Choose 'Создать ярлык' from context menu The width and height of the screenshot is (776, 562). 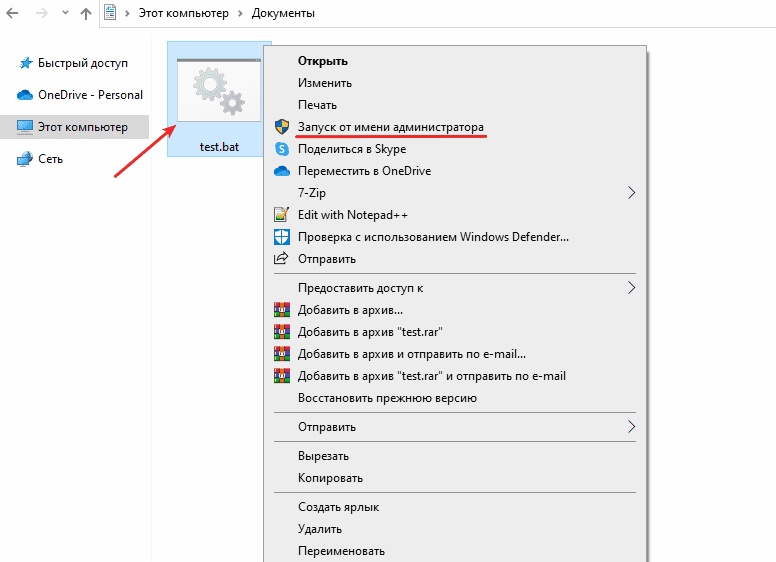(x=339, y=507)
